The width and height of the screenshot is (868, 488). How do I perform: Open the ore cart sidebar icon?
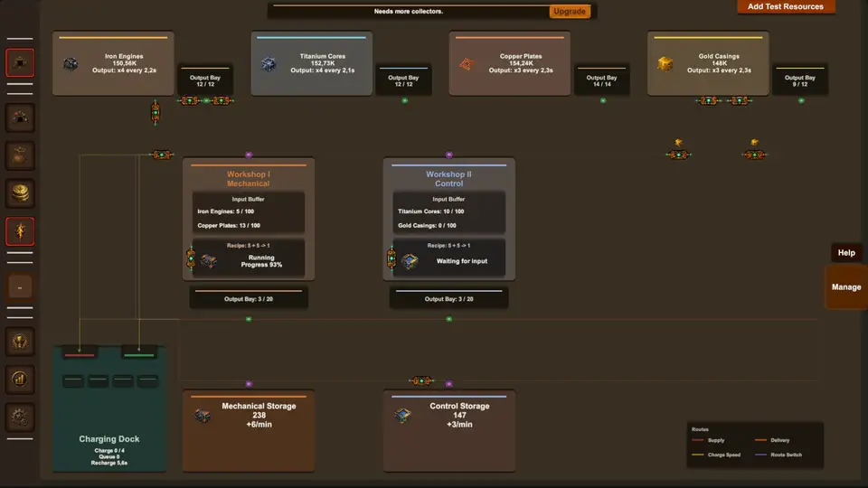20,117
